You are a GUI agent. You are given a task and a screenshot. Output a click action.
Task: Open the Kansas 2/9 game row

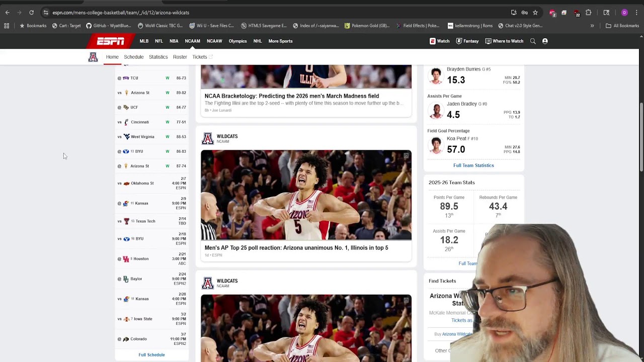coord(151,204)
